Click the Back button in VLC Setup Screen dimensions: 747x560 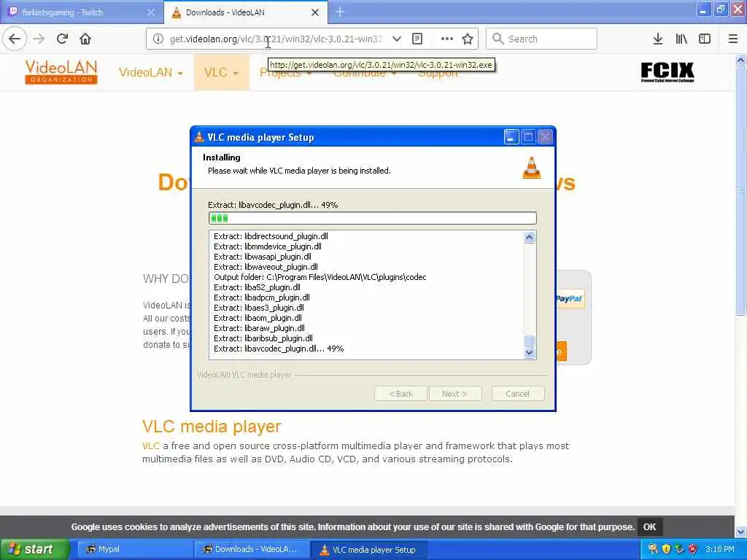click(400, 394)
